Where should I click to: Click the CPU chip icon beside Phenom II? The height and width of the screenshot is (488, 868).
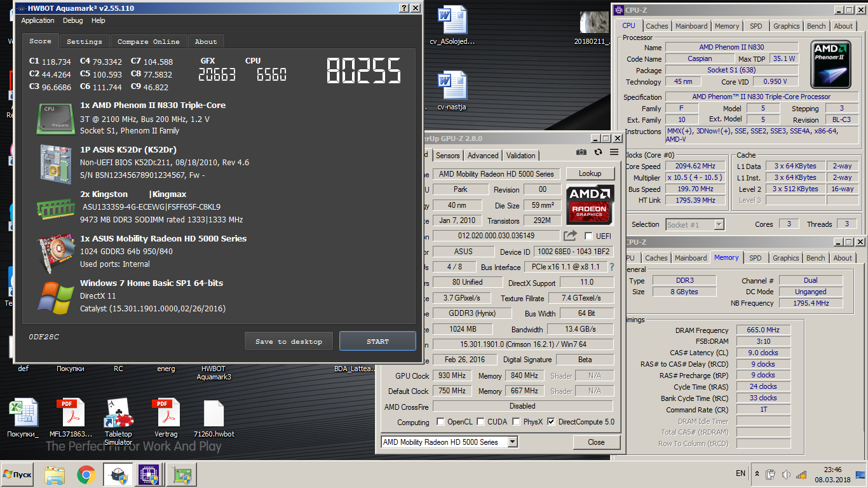pyautogui.click(x=57, y=118)
